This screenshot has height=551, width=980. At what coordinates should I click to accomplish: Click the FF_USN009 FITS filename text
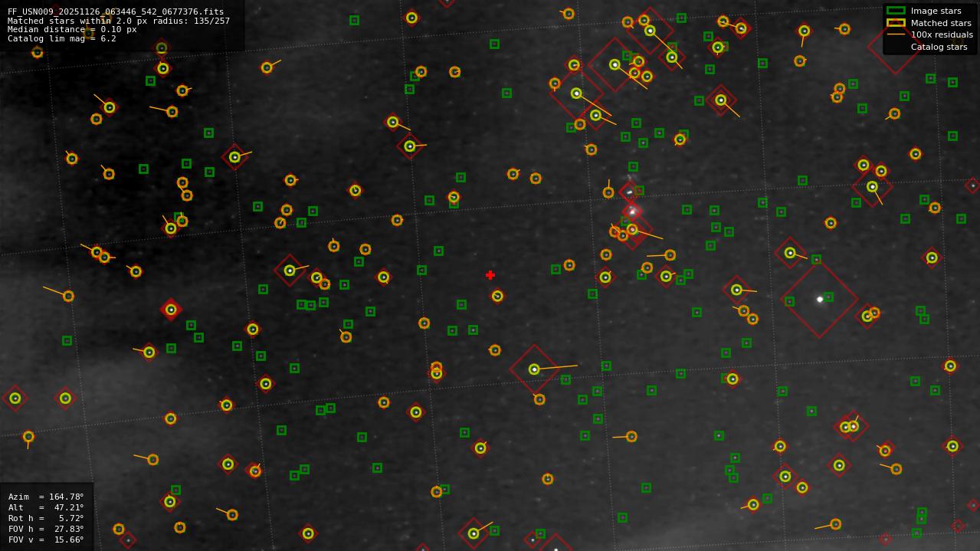(116, 12)
